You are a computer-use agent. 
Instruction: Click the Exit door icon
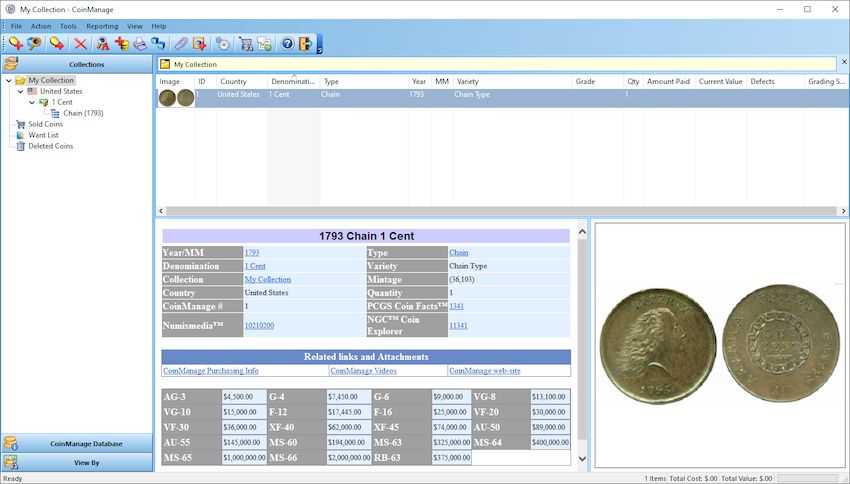pos(306,44)
